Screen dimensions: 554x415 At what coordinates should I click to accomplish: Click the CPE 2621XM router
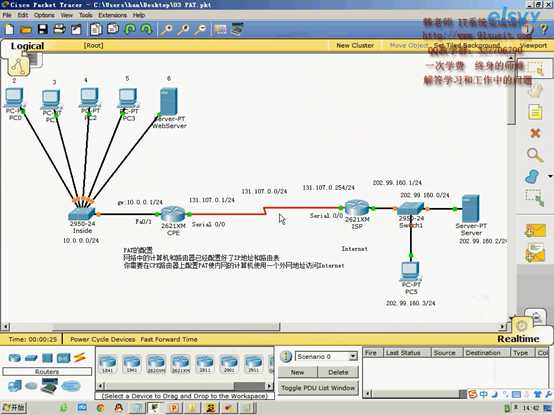point(173,214)
